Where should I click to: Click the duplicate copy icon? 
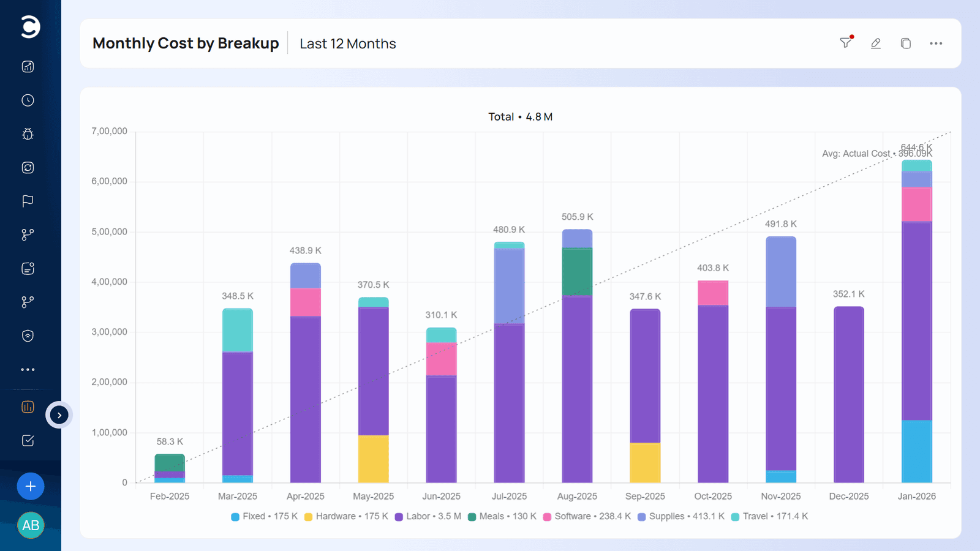[x=906, y=43]
